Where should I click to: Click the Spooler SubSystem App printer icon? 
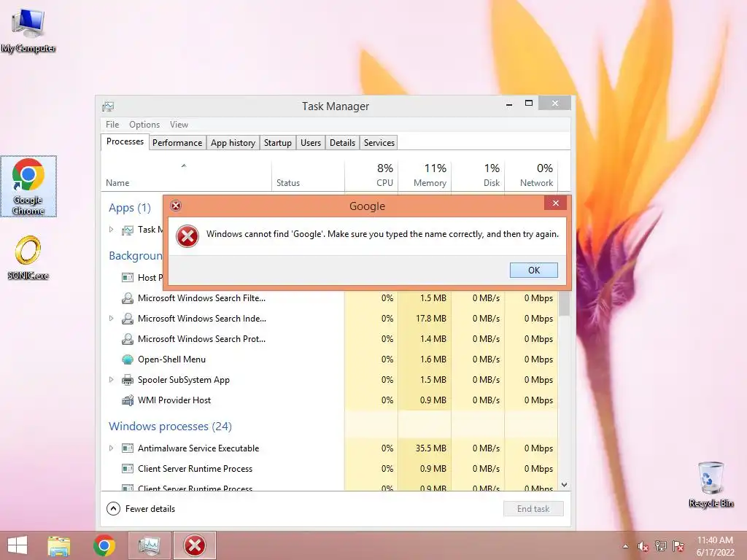tap(127, 380)
